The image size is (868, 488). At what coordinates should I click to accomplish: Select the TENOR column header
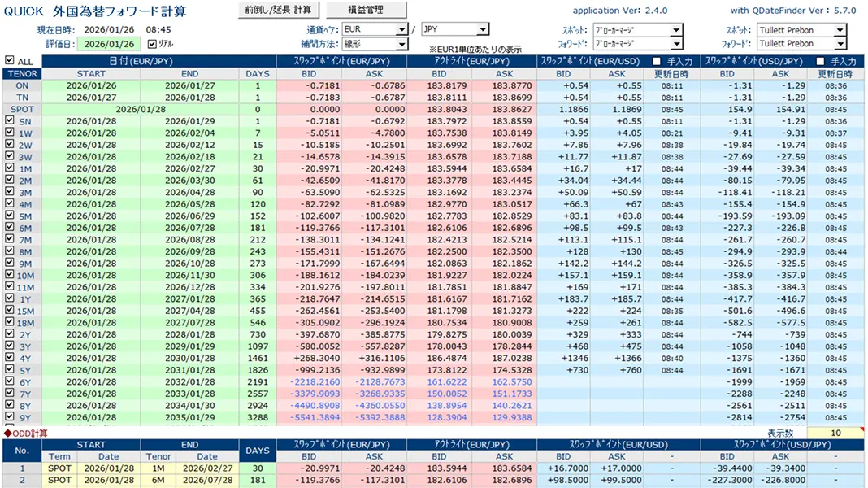22,74
